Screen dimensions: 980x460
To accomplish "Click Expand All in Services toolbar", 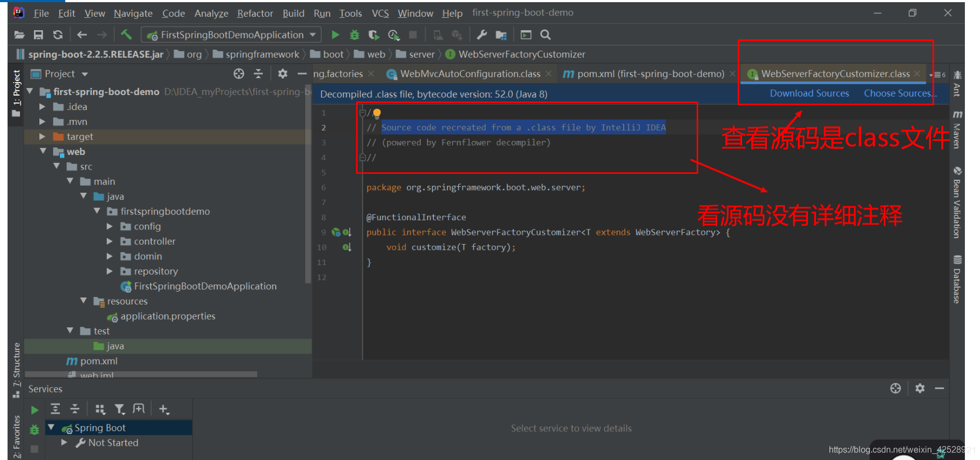I will [55, 409].
